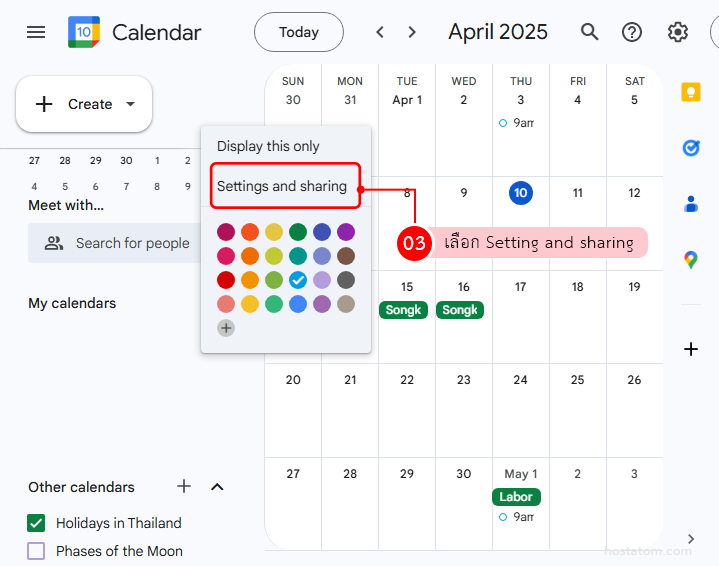The width and height of the screenshot is (719, 566).
Task: Add a custom color with plus swatch
Action: (x=226, y=328)
